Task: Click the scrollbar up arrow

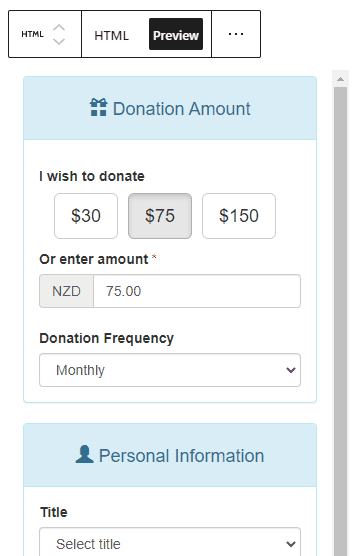Action: coord(340,79)
